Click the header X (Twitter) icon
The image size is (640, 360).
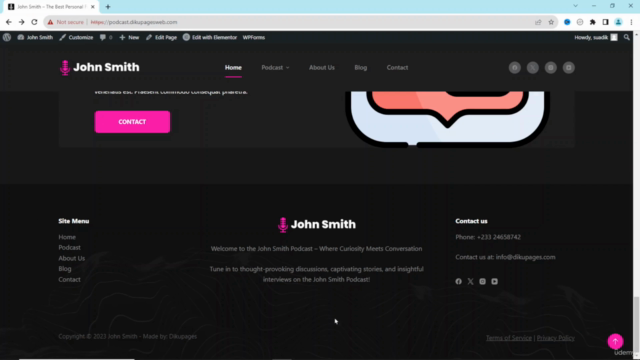coord(533,68)
